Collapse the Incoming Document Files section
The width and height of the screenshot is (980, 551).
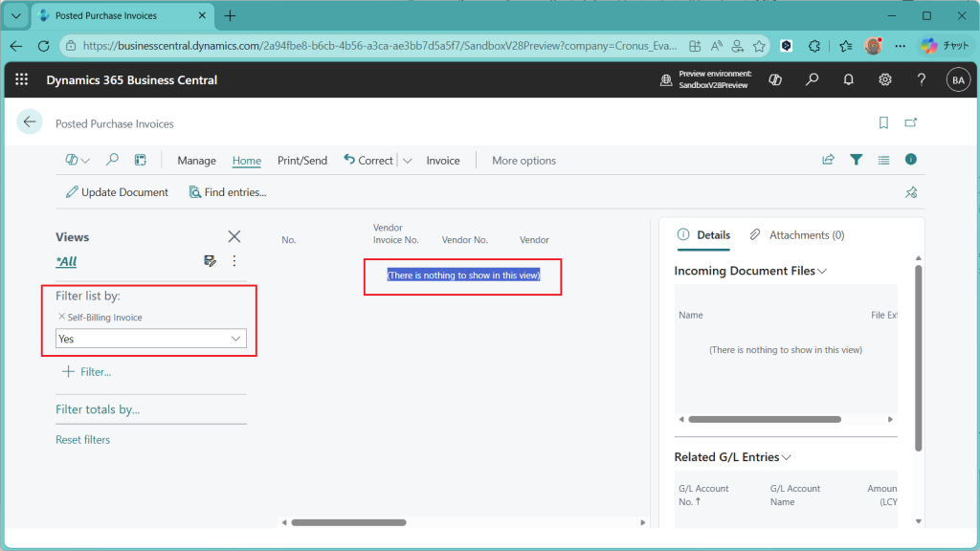click(x=822, y=271)
